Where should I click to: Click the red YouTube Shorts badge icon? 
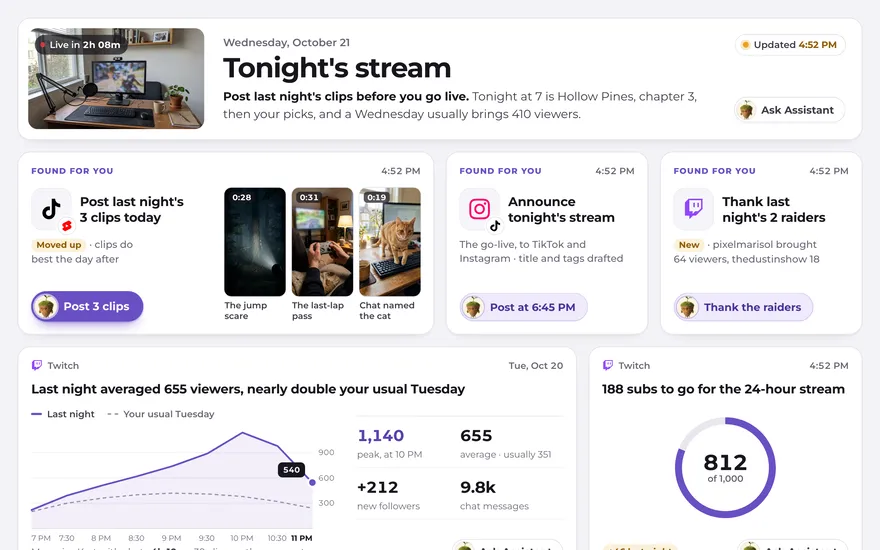[67, 226]
